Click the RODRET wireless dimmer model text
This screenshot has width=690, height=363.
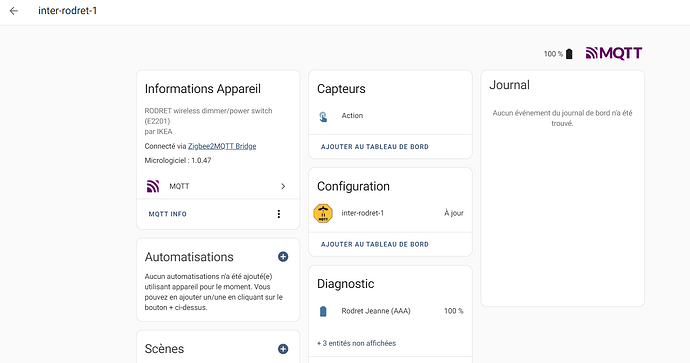pyautogui.click(x=209, y=116)
